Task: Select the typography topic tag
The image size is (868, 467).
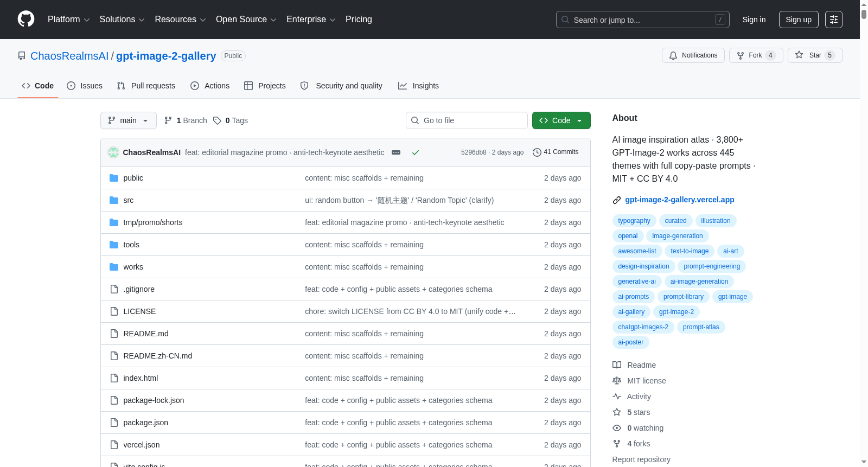Action: coord(634,221)
